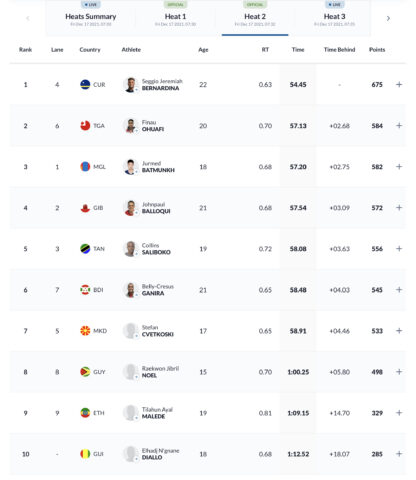
Task: Expand the plus on Batmunkh's row
Action: pyautogui.click(x=399, y=167)
